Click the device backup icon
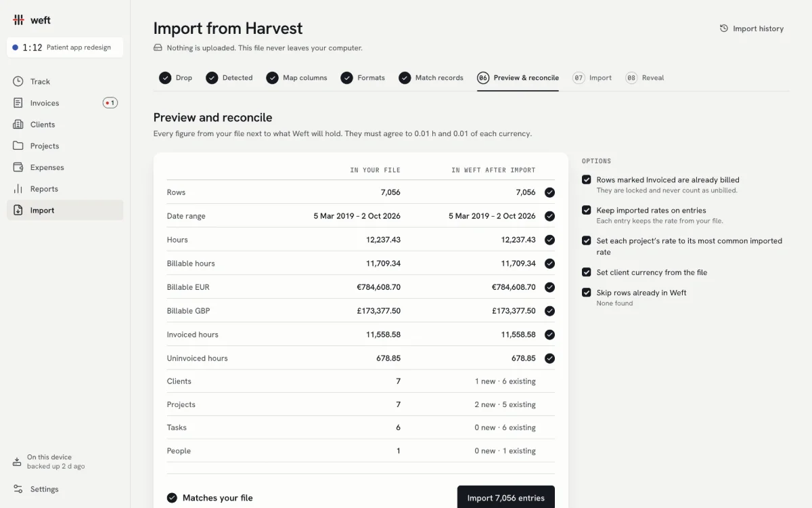The image size is (812, 508). 18,462
